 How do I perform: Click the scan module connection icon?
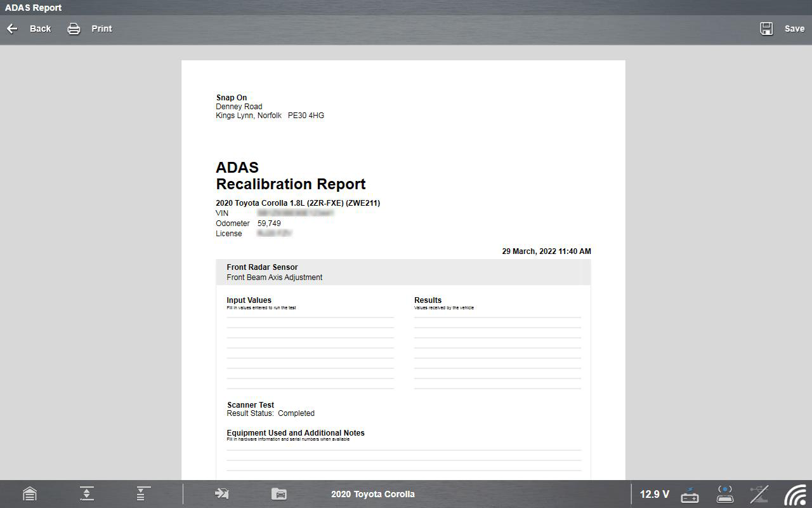coord(724,494)
